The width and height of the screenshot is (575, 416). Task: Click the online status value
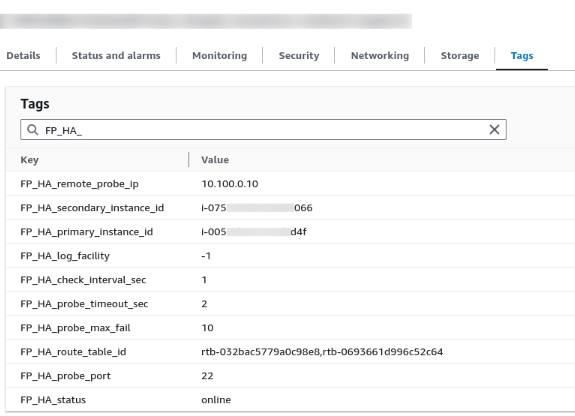[x=216, y=400]
